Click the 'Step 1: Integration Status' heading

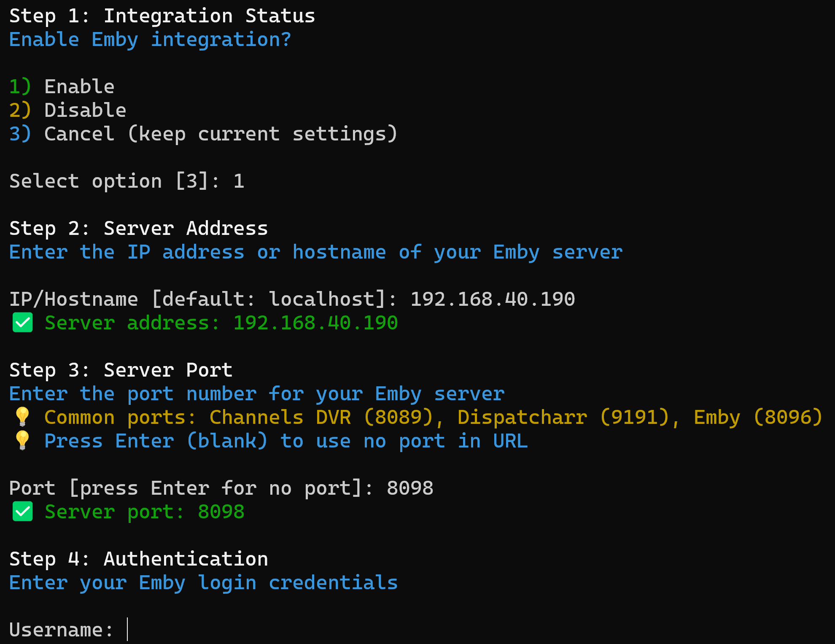pyautogui.click(x=162, y=16)
